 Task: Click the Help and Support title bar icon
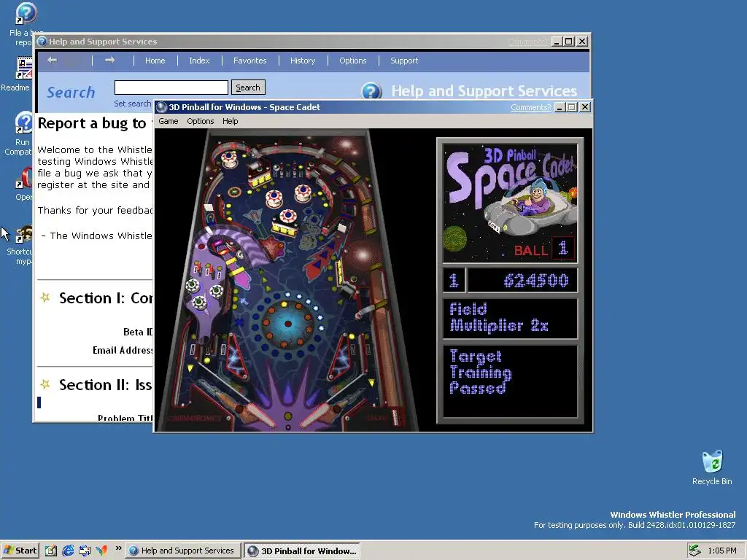pos(42,42)
